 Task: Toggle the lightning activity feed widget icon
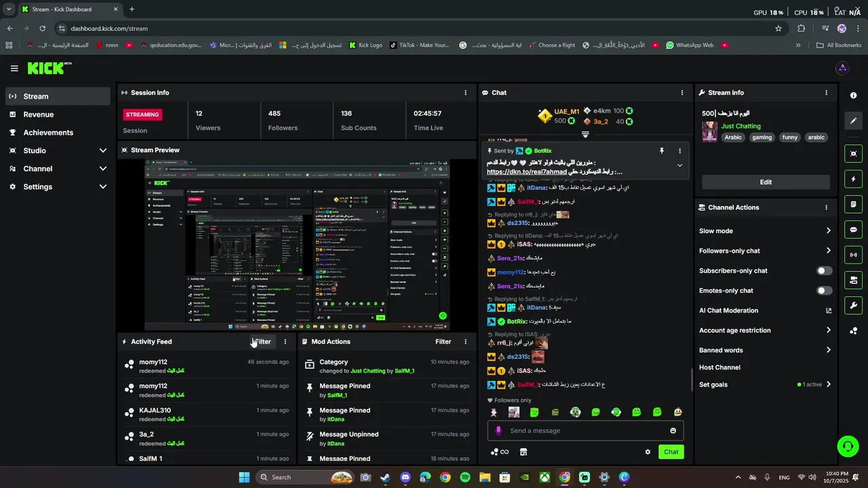coord(854,179)
